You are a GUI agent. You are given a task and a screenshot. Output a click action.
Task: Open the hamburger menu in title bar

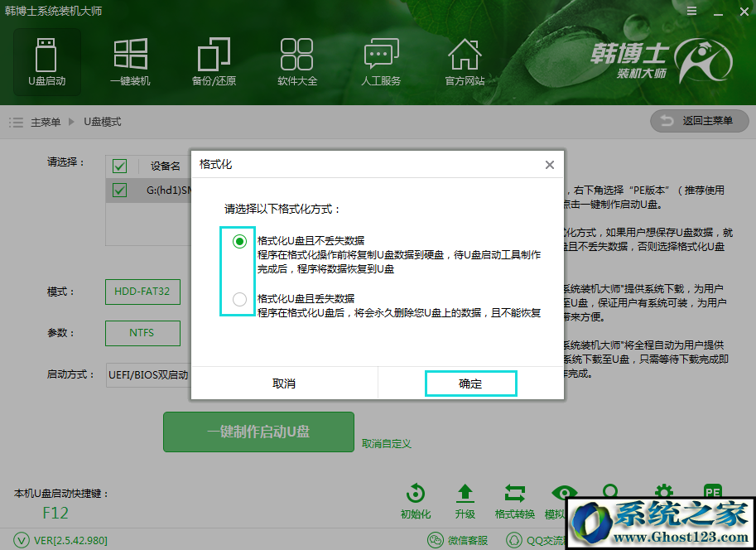692,11
